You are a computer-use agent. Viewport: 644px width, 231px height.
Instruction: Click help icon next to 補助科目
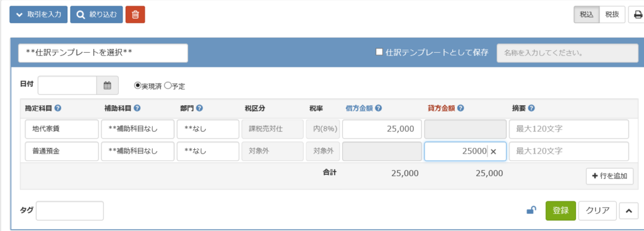137,108
